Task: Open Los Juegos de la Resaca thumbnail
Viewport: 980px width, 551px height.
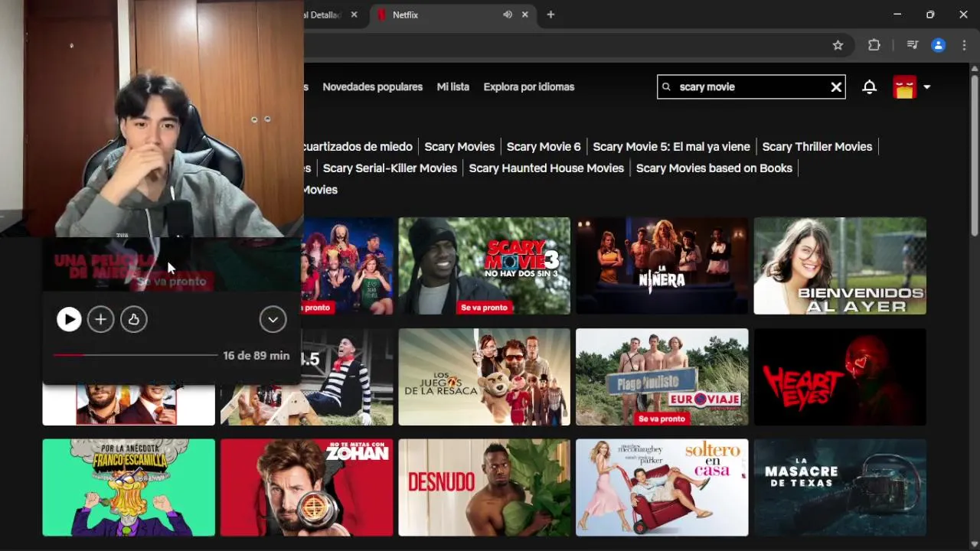Action: click(484, 377)
